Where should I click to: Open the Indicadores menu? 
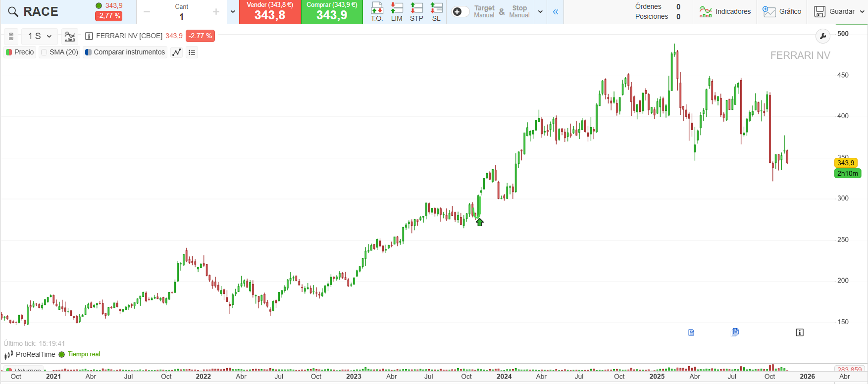coord(725,12)
